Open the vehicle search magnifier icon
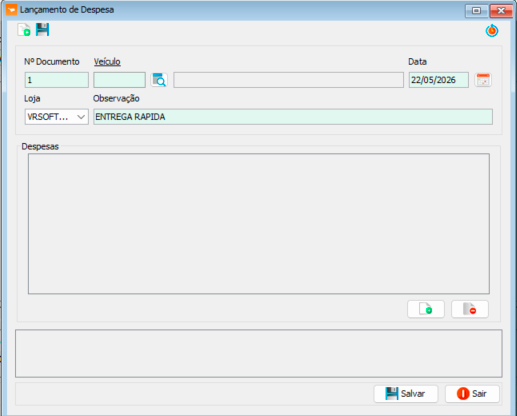This screenshot has height=416, width=517. pos(159,80)
